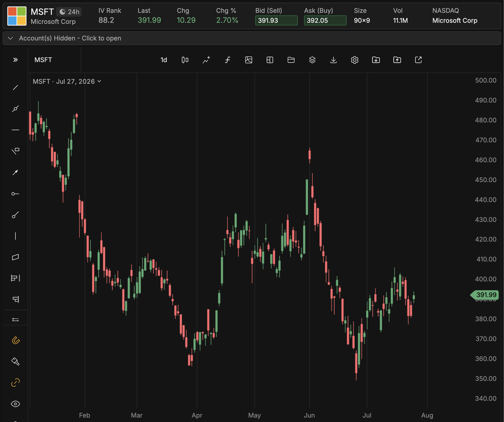Image resolution: width=504 pixels, height=422 pixels.
Task: Expand the drawing toolbar with double-chevron
Action: click(15, 60)
